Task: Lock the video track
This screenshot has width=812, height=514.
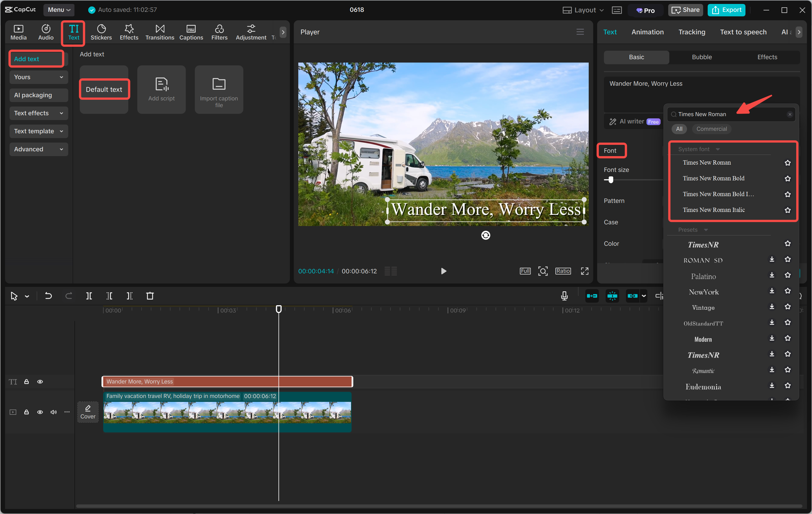Action: click(x=27, y=412)
